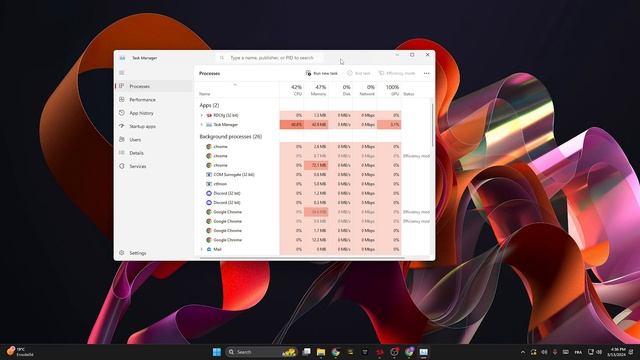Click Run new task button
This screenshot has height=360, width=640.
tap(322, 73)
